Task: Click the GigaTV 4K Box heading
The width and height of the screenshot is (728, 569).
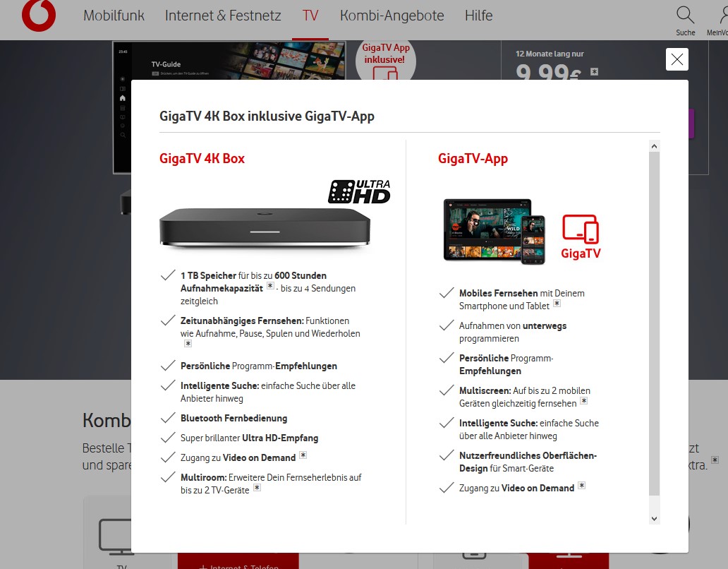Action: click(x=202, y=158)
